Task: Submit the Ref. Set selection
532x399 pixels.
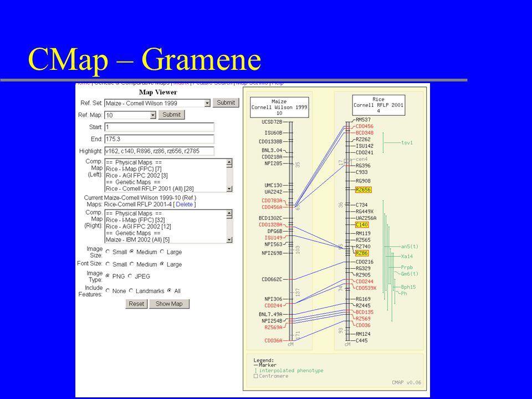Action: tap(226, 103)
